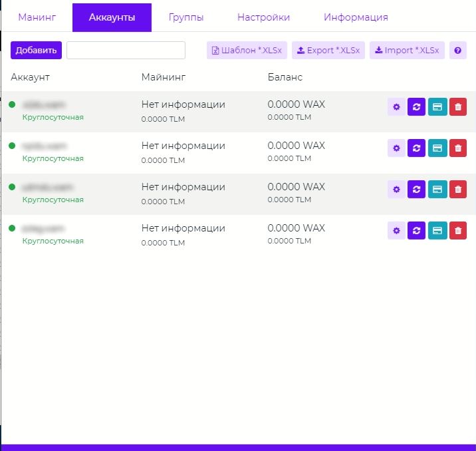This screenshot has width=476, height=451.
Task: Open the card/wallet icon in third account row
Action: coord(437,190)
